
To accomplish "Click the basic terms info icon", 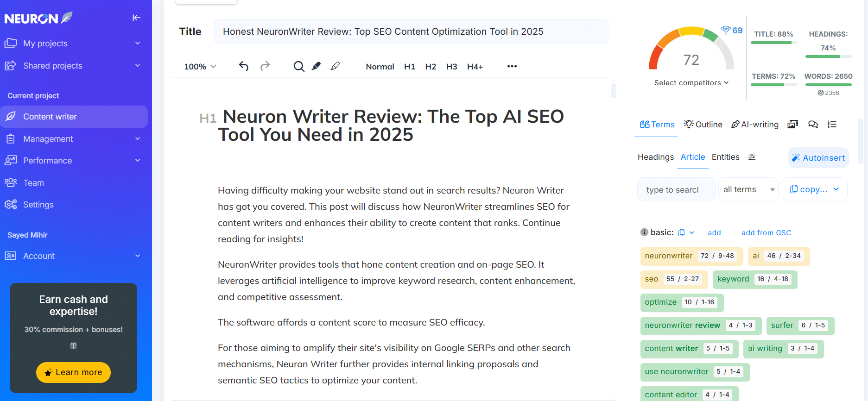I will 644,232.
